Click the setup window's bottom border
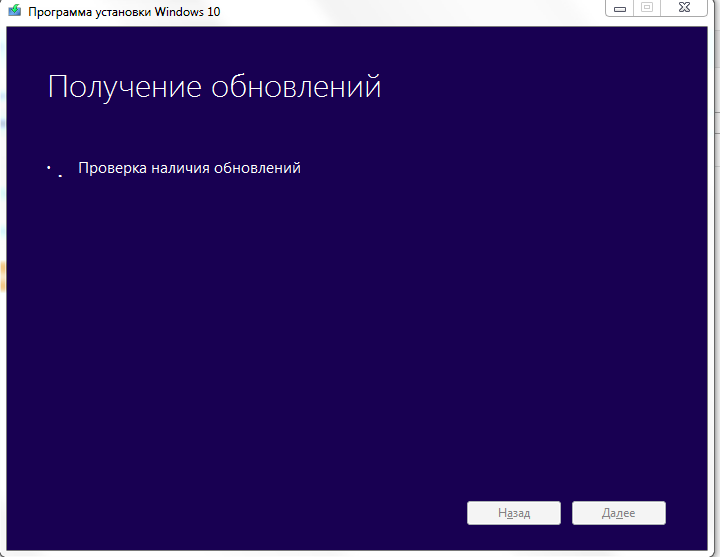The height and width of the screenshot is (557, 720). 355,551
